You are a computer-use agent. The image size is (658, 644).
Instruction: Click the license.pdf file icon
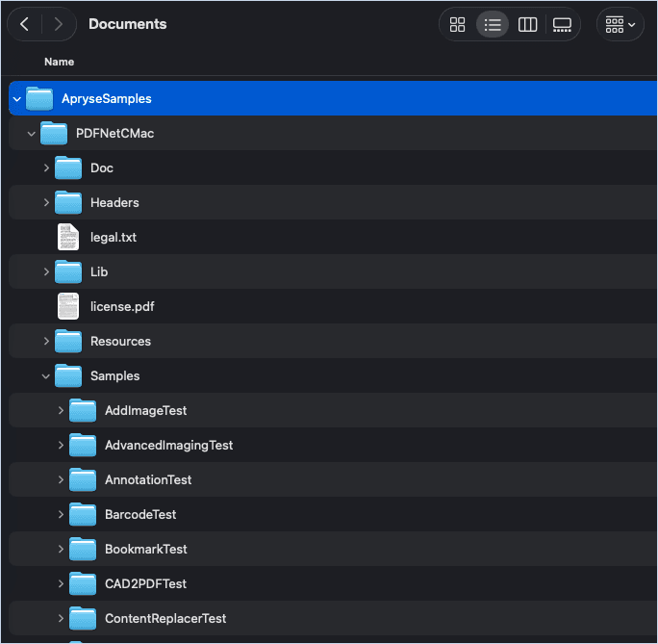tap(68, 306)
